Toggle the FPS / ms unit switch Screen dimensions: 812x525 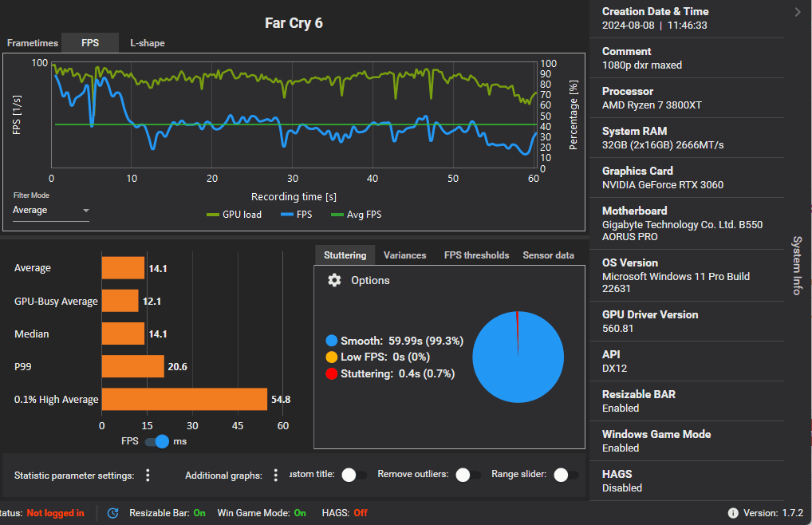pyautogui.click(x=157, y=442)
